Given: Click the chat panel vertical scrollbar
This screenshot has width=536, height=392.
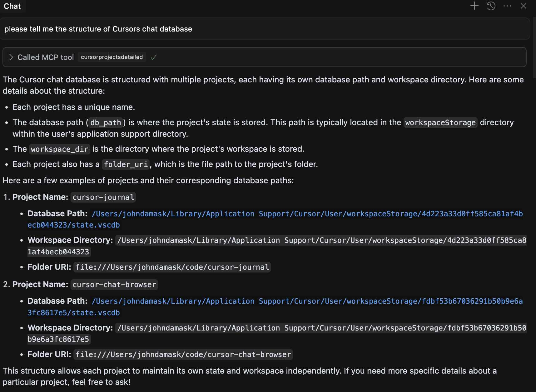Looking at the screenshot, I should pos(534,47).
